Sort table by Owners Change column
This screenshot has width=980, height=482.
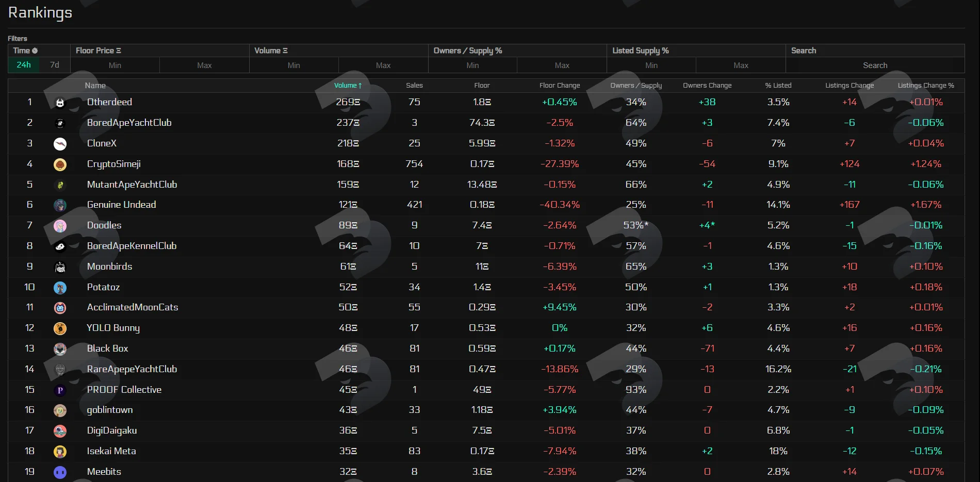[707, 86]
